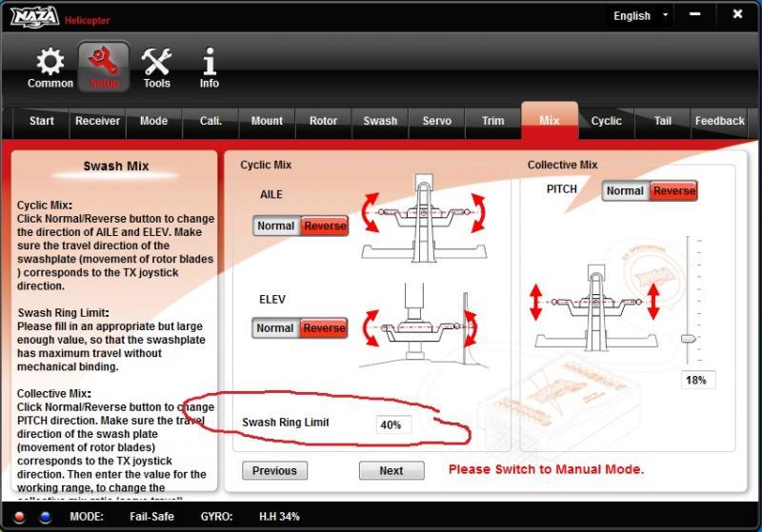Viewport: 762px width, 532px height.
Task: Click the Previous button
Action: click(x=274, y=470)
